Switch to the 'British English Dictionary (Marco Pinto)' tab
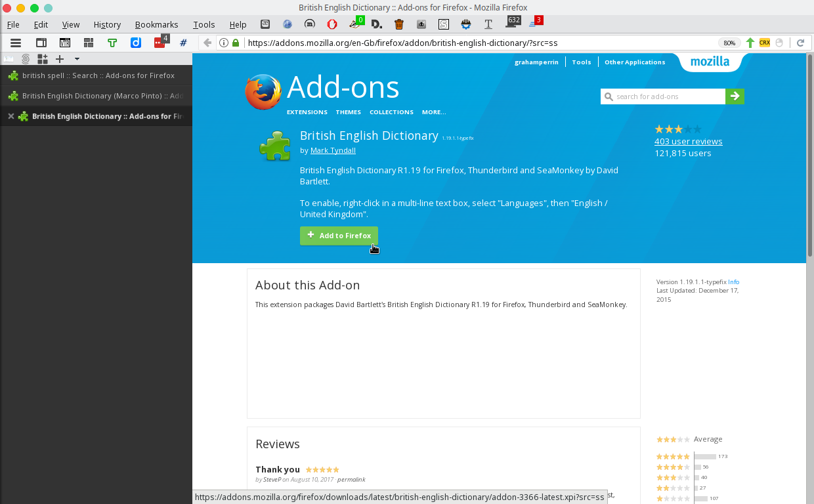The image size is (814, 504). tap(96, 96)
